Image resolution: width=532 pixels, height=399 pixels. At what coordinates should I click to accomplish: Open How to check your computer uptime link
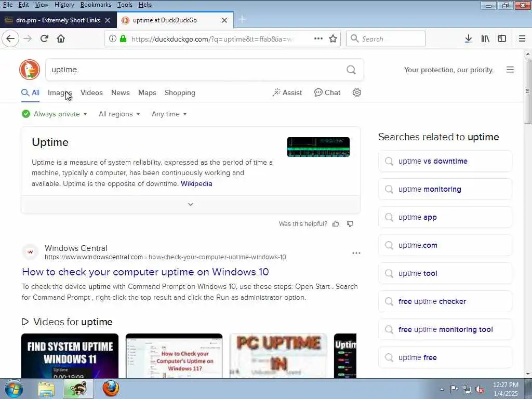click(x=145, y=272)
